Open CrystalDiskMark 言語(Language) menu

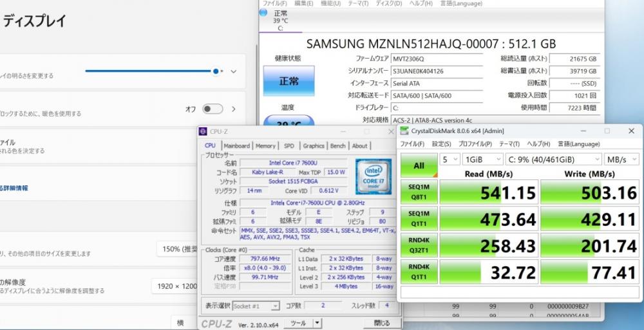(x=579, y=144)
